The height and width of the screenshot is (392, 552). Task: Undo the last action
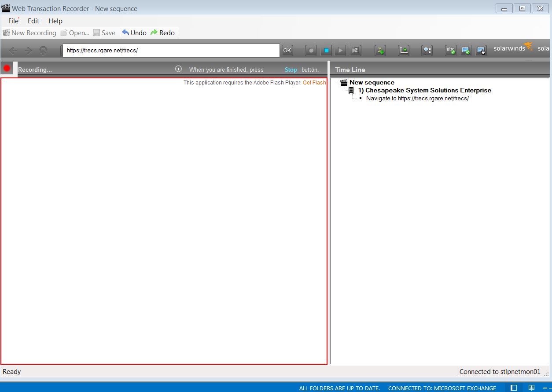coord(134,33)
